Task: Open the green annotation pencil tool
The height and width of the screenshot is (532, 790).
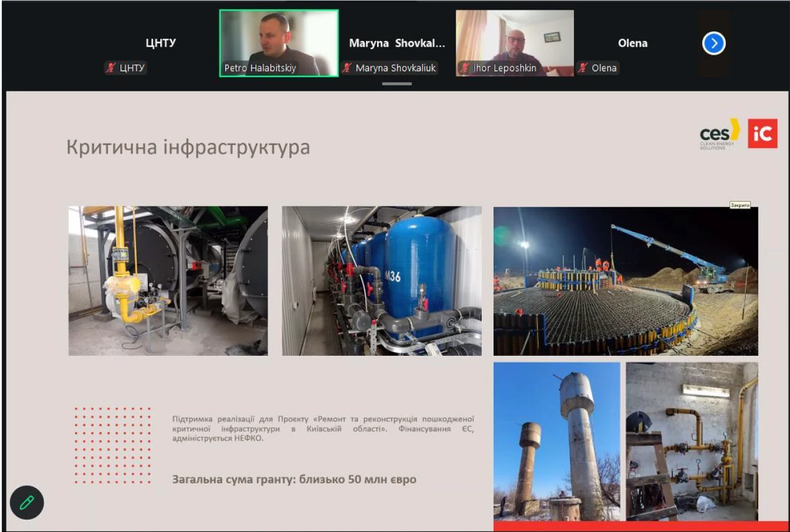Action: tap(27, 502)
